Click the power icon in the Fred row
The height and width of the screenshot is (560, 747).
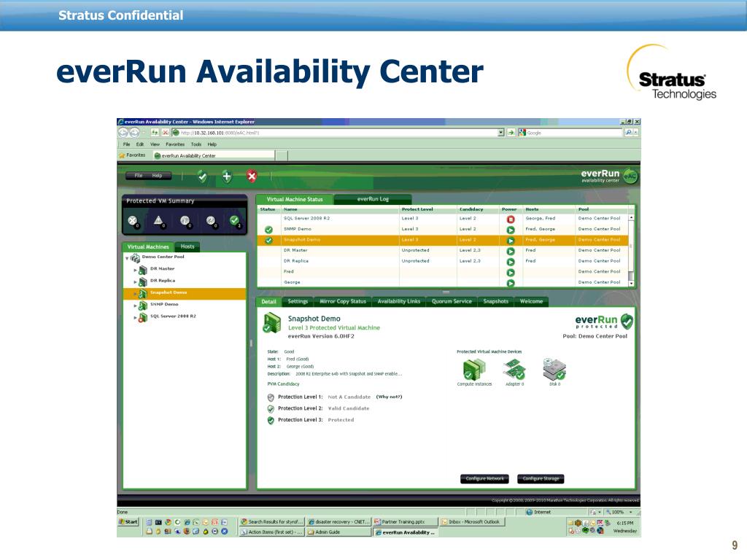510,273
